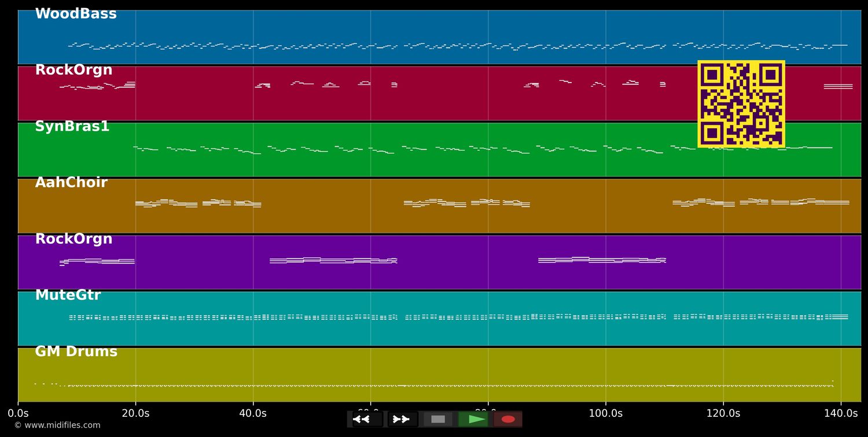Click the red record button
Image resolution: width=868 pixels, height=437 pixels.
click(508, 419)
